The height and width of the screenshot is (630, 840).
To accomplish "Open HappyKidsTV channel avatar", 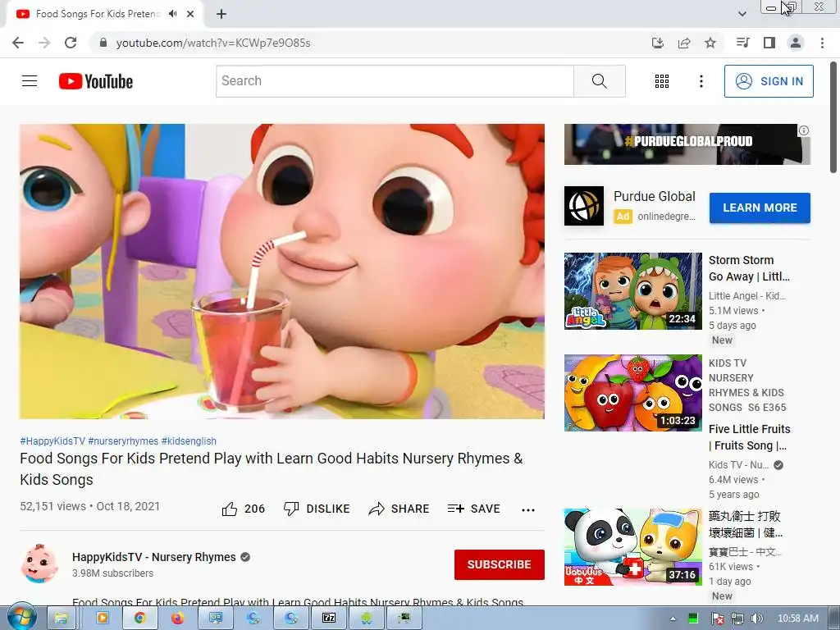I will [39, 564].
